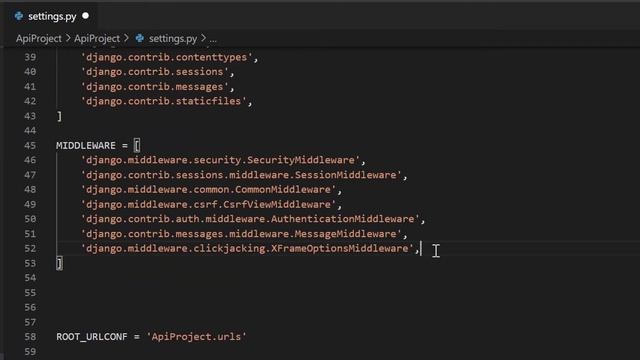Open the second ApiProject breadcrumb folder
Screen dimensions: 640x360
point(97,38)
